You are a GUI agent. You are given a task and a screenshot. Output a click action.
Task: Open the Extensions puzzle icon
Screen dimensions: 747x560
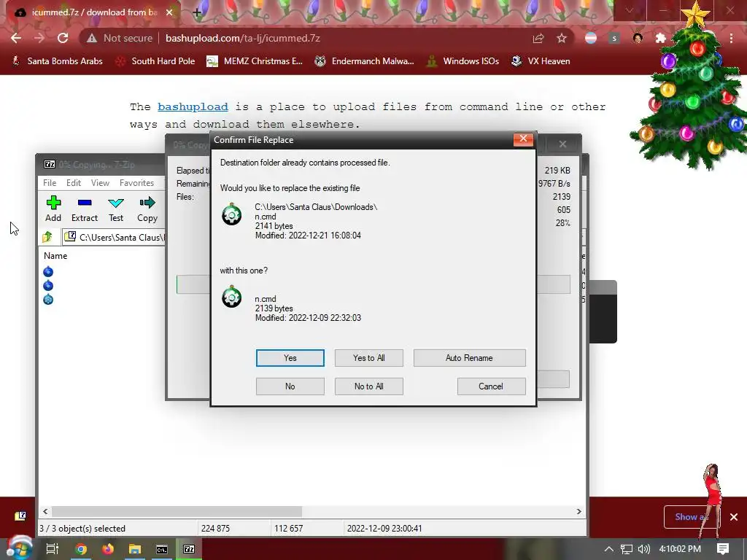(661, 38)
